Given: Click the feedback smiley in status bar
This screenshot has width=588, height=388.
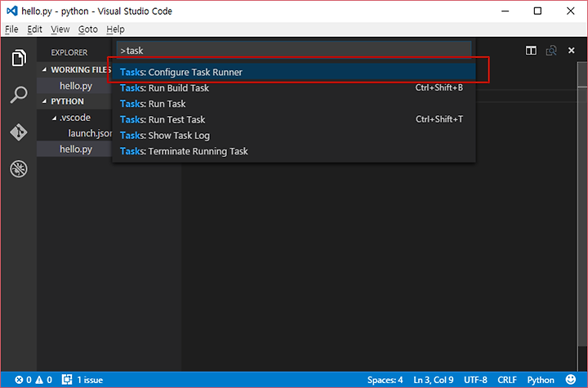Looking at the screenshot, I should point(570,380).
